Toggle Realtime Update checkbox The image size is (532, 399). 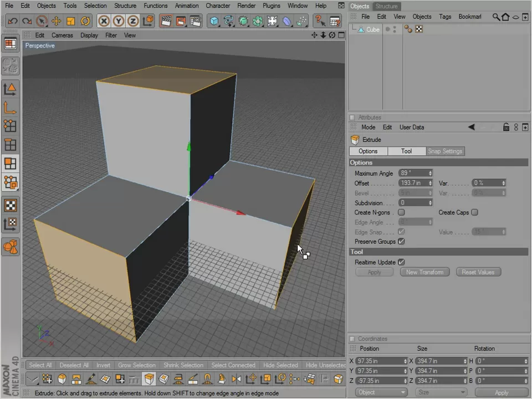click(401, 262)
